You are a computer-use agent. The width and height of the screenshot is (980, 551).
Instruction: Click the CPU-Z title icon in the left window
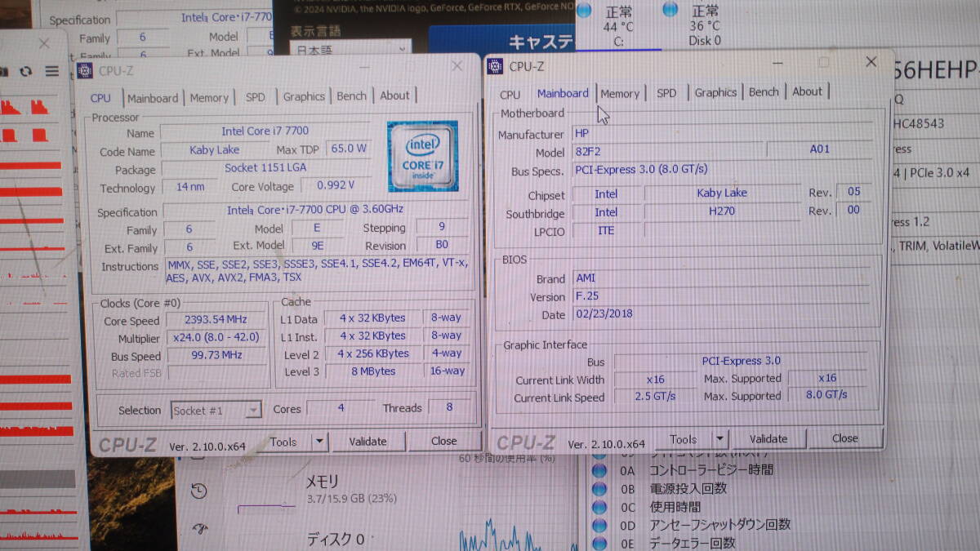tap(85, 71)
